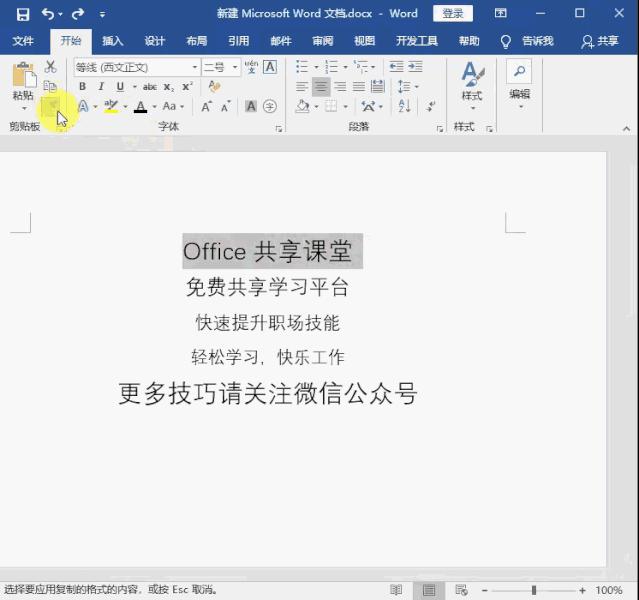Add a character border with the boxed A
This screenshot has width=639, height=600.
pyautogui.click(x=270, y=67)
